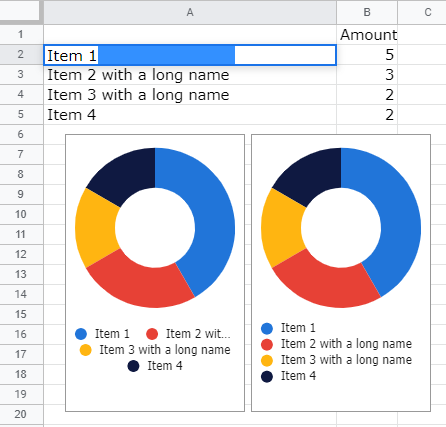Select column A header
The height and width of the screenshot is (427, 446).
tap(190, 12)
